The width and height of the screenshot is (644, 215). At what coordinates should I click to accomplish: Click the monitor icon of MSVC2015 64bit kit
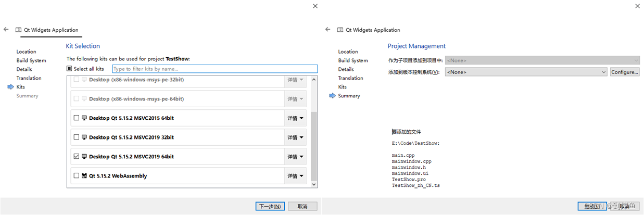(84, 118)
